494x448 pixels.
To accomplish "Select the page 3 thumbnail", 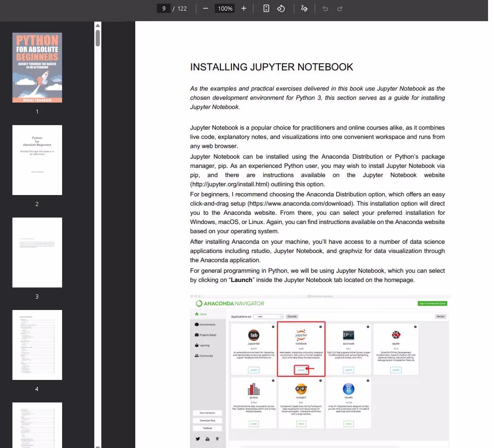I will click(x=37, y=252).
